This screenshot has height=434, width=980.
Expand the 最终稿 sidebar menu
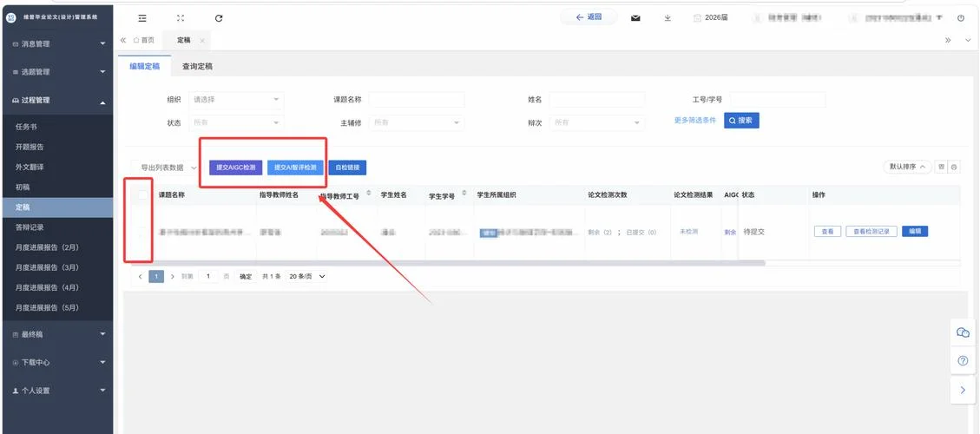(57, 334)
